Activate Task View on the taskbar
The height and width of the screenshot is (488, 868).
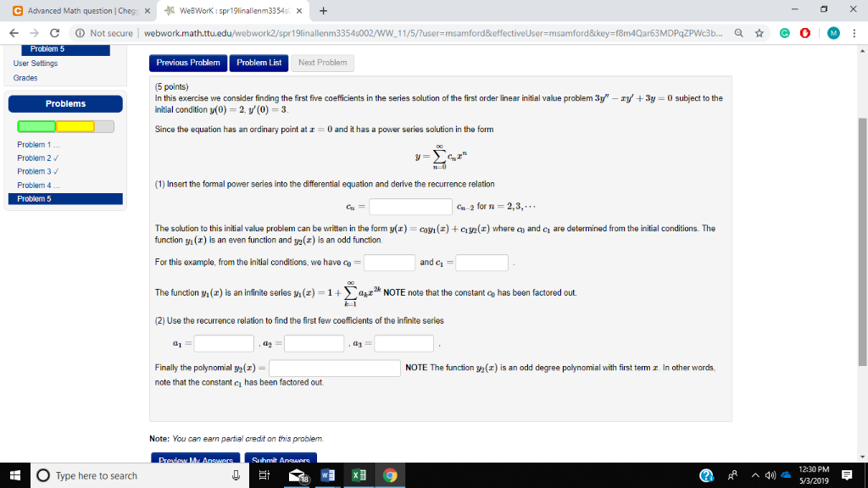tap(263, 475)
